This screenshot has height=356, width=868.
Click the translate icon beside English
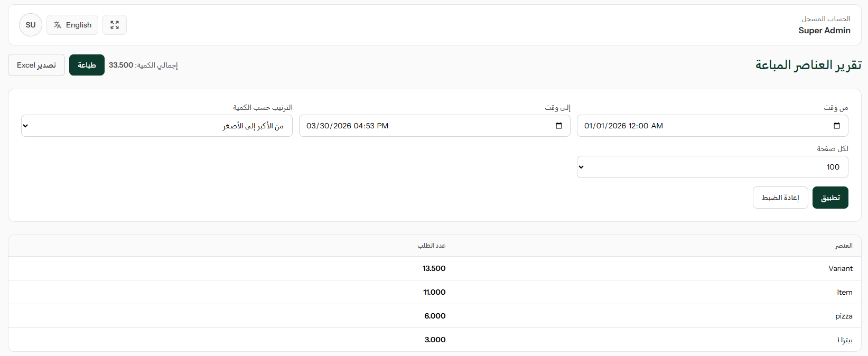click(x=58, y=25)
